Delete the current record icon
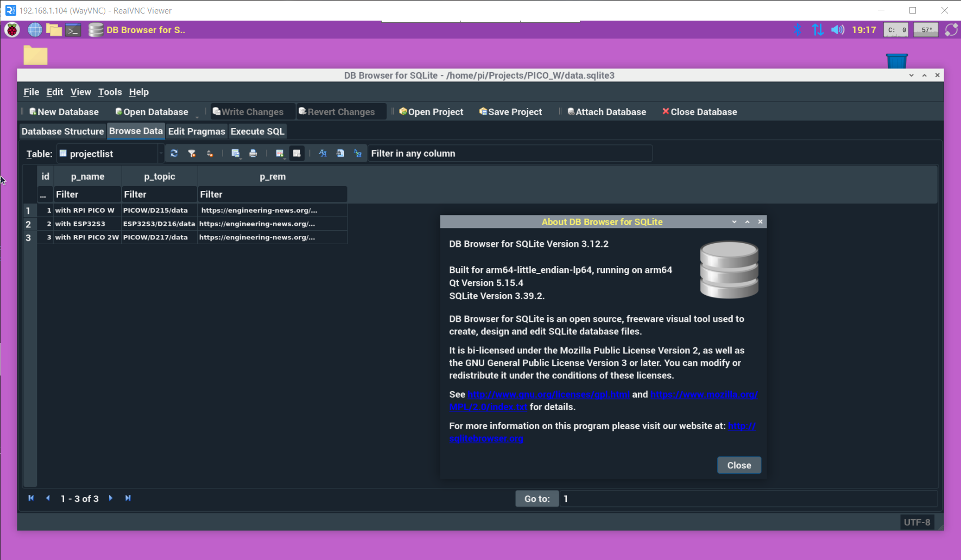Viewport: 961px width, 560px height. click(297, 154)
